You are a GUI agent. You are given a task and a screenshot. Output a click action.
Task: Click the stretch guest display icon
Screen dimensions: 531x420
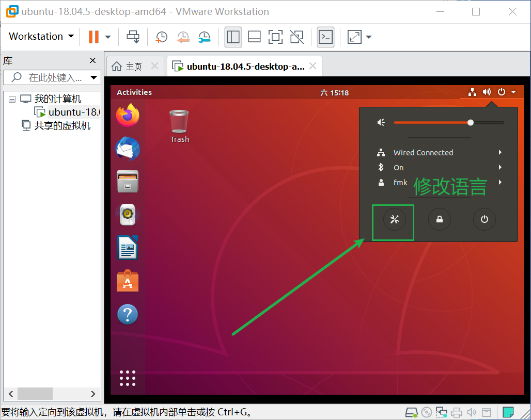(x=354, y=37)
